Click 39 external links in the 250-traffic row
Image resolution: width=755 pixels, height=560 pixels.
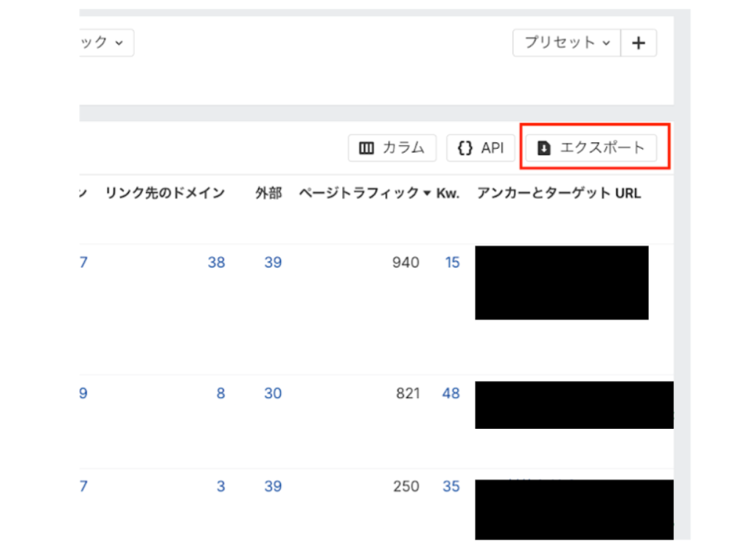[273, 486]
